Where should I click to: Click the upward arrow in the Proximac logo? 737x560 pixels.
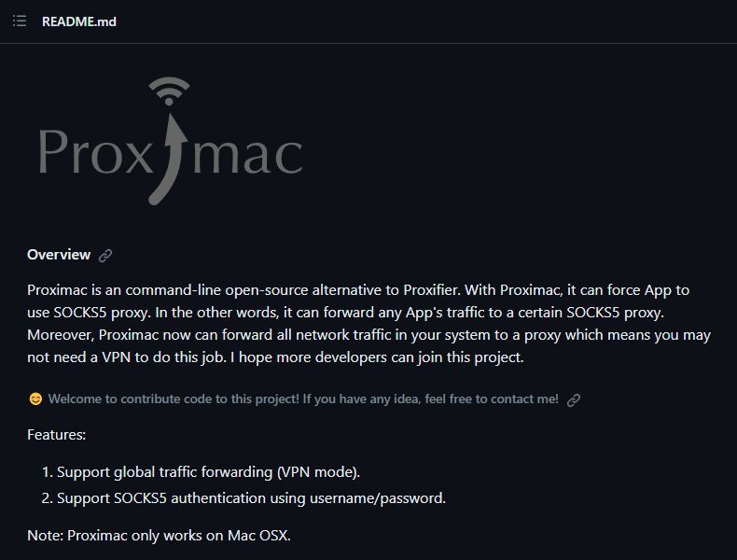[169, 159]
